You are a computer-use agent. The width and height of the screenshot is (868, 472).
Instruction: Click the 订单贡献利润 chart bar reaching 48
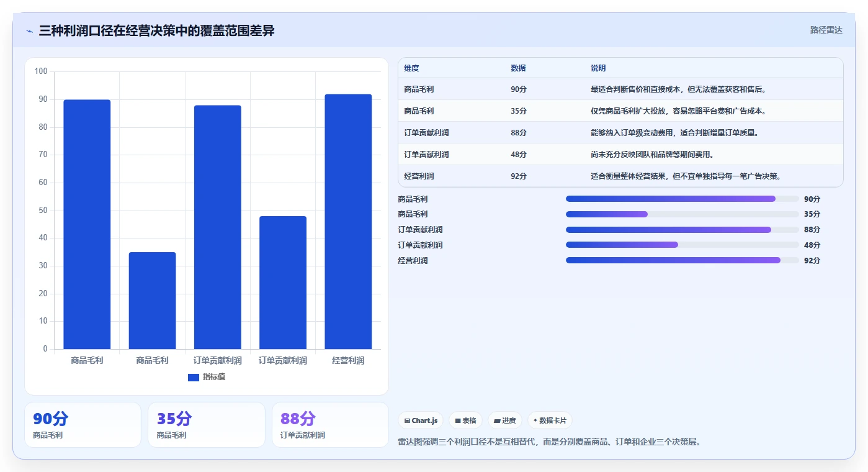pos(283,283)
